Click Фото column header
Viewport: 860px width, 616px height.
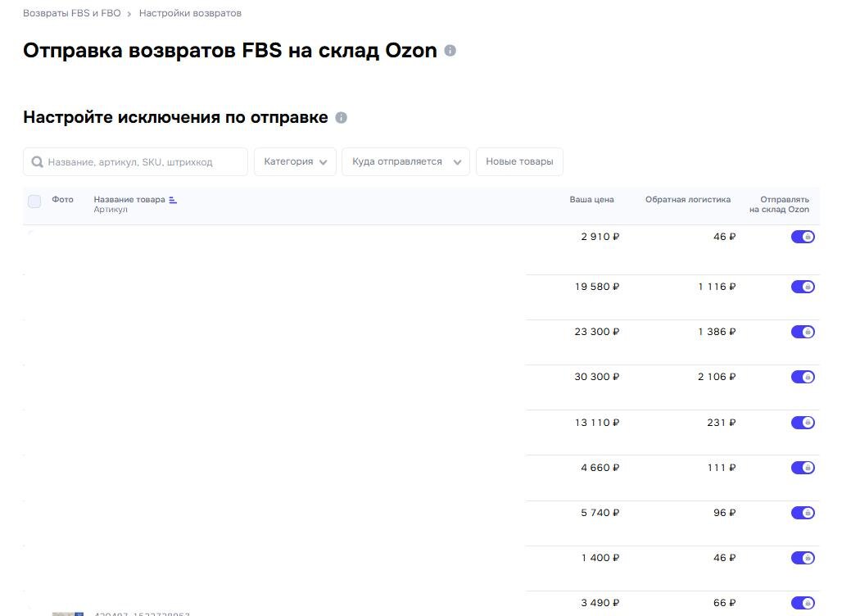pos(62,200)
